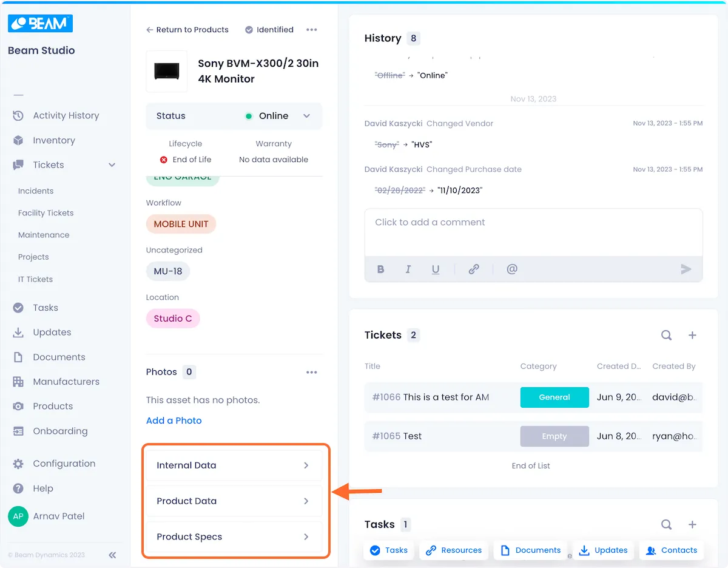Image resolution: width=728 pixels, height=568 pixels.
Task: Return to Products link
Action: click(x=187, y=30)
